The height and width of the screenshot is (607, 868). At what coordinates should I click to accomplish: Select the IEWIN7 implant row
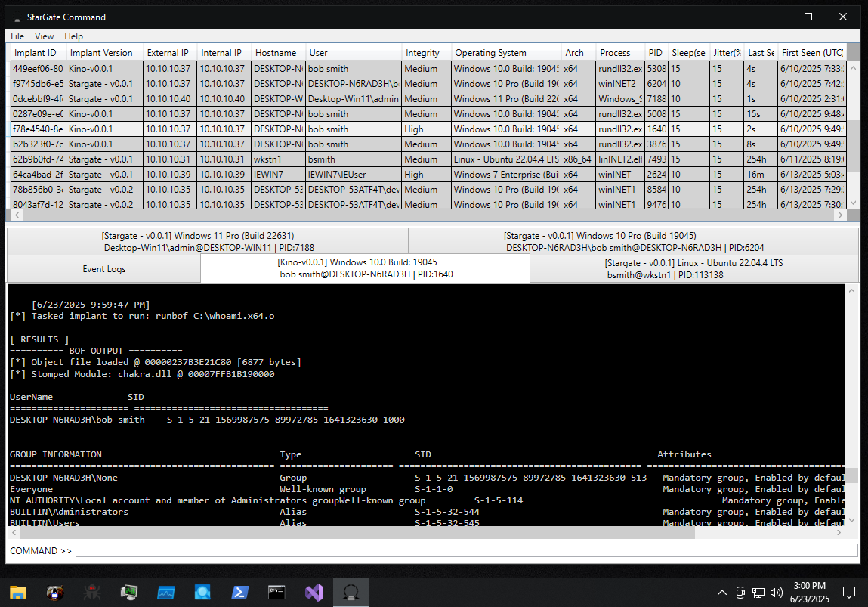point(428,175)
